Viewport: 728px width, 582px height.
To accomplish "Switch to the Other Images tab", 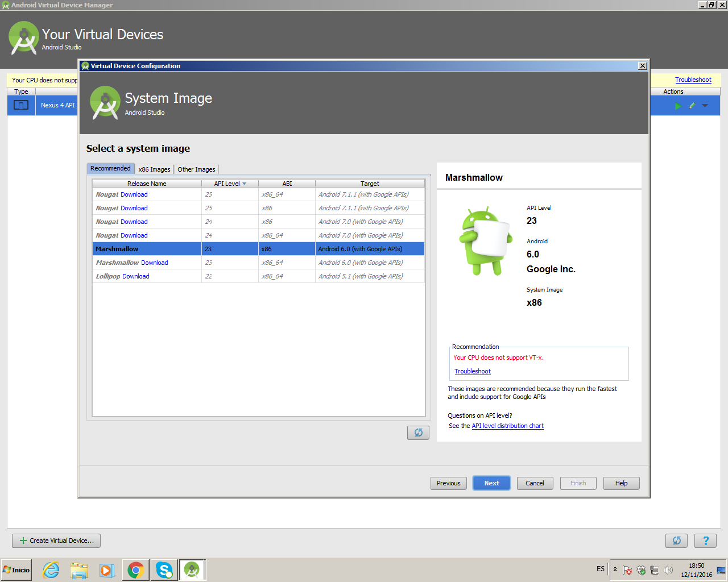I will pos(196,169).
